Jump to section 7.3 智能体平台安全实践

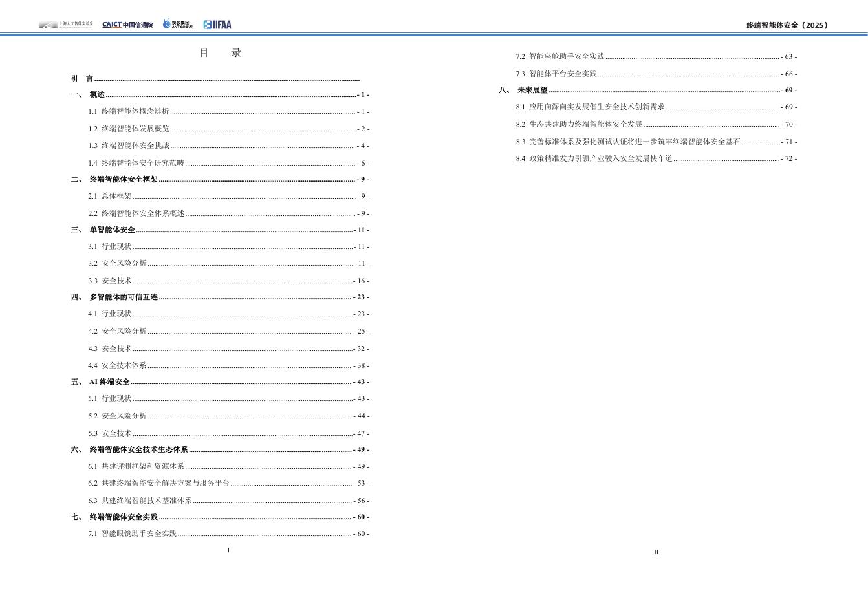tap(656, 74)
